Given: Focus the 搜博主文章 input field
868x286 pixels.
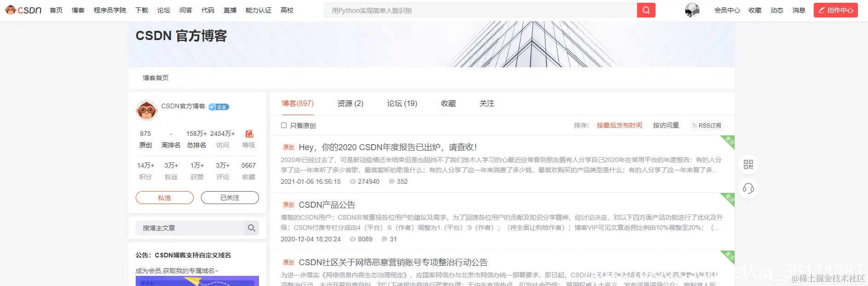Looking at the screenshot, I should (190, 228).
